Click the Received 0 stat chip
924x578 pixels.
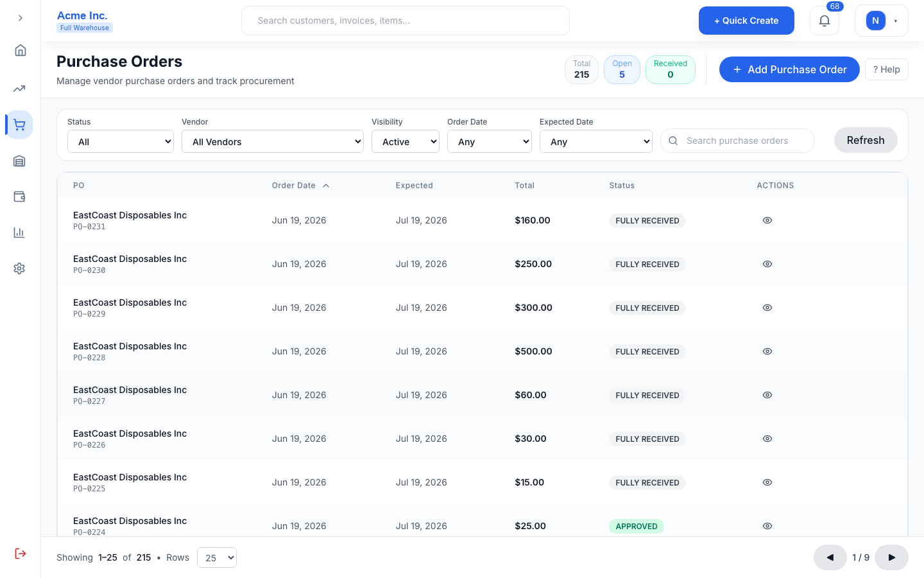point(671,69)
